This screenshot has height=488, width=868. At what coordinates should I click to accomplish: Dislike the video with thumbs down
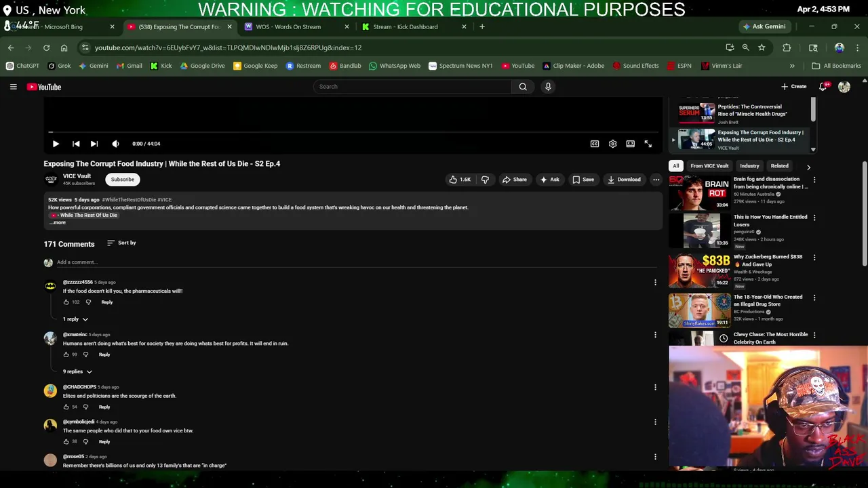click(485, 180)
